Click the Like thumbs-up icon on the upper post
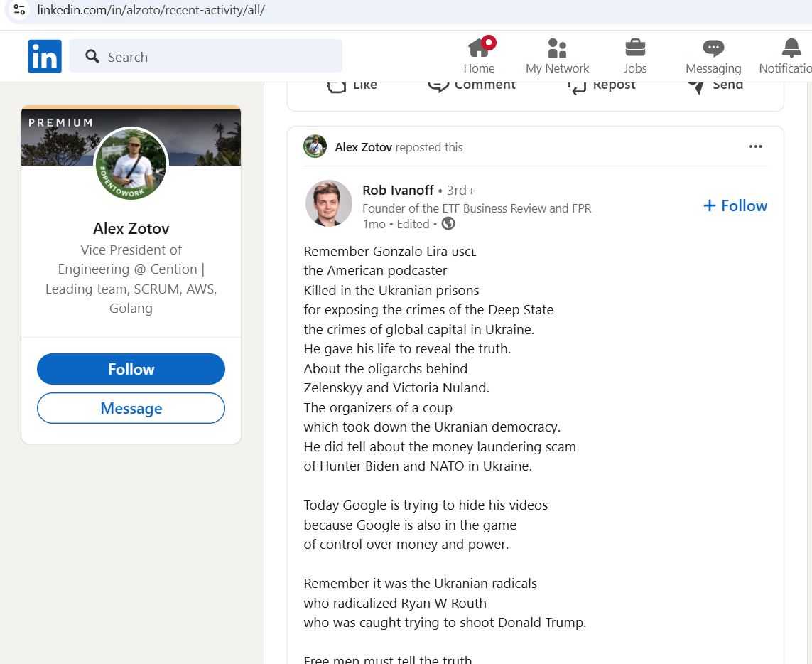 (x=337, y=87)
